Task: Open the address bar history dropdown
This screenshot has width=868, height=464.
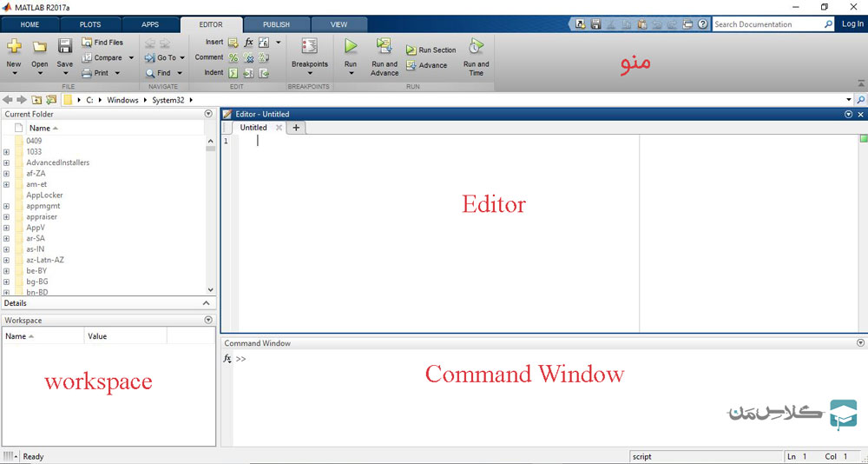Action: 849,100
